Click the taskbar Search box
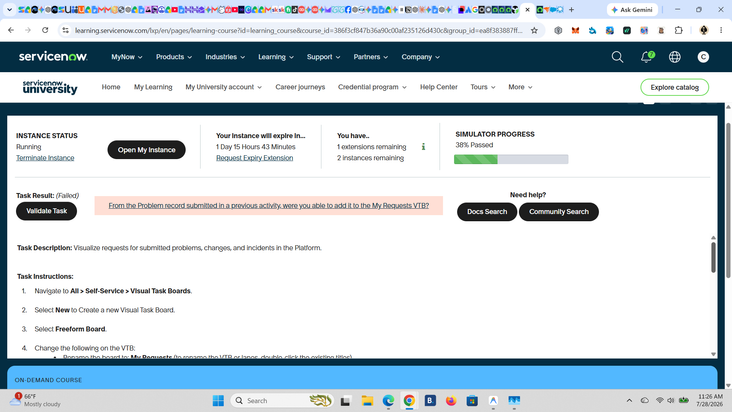 282,400
